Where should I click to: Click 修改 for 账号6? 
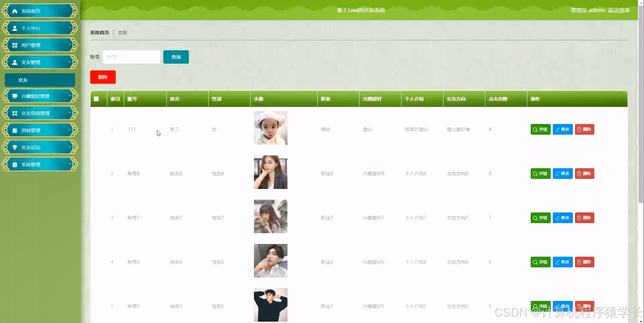(562, 262)
